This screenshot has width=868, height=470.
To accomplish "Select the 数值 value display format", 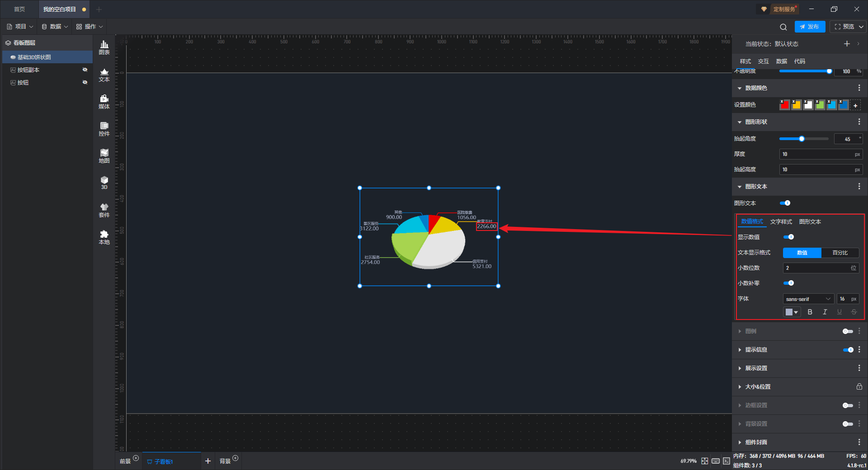I will (x=802, y=253).
